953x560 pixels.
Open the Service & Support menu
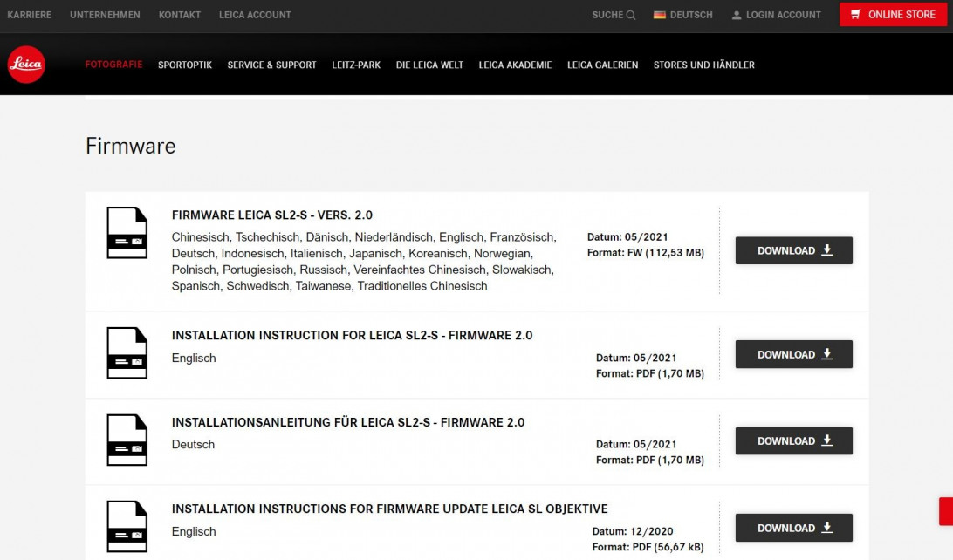click(271, 65)
